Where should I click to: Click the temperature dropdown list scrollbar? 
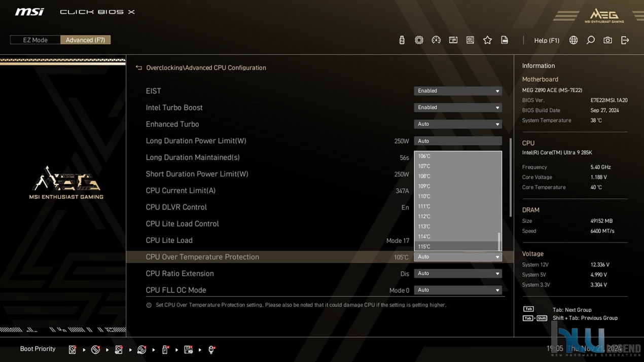(499, 241)
